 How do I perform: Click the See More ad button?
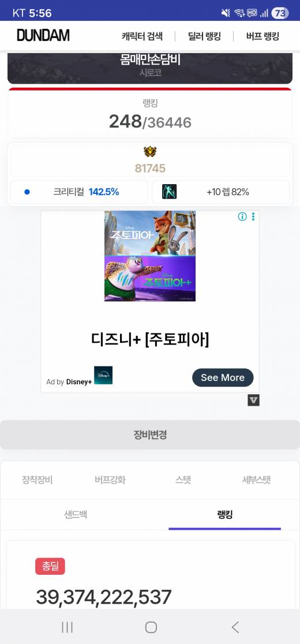[223, 377]
